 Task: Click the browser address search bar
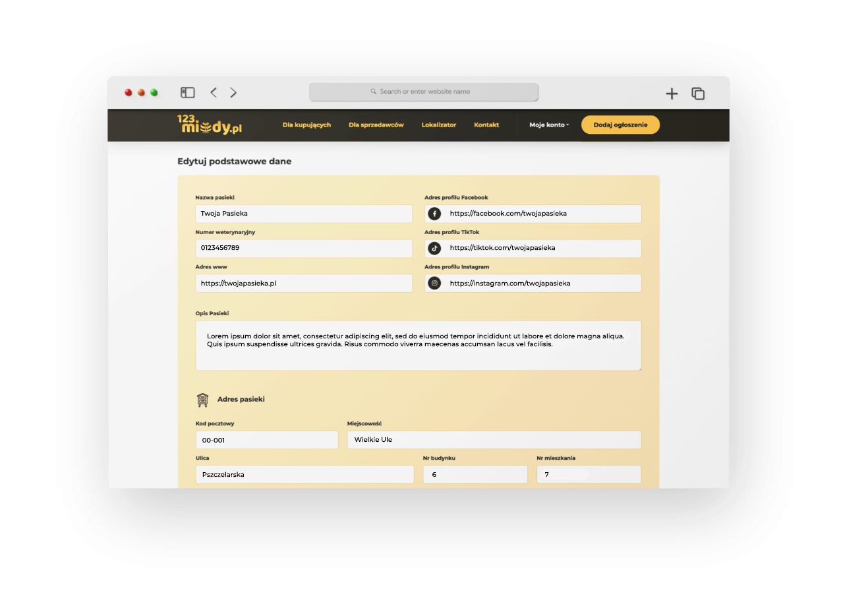click(424, 92)
